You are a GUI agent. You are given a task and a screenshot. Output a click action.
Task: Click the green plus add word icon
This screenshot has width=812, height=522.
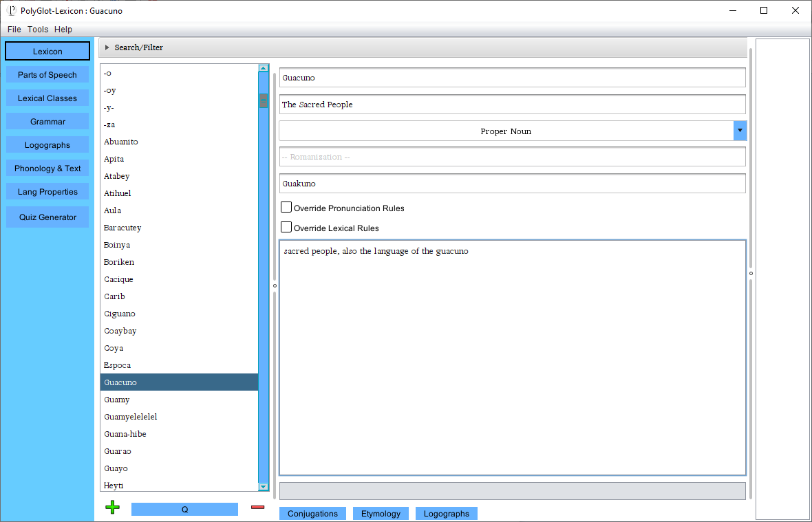click(x=113, y=508)
